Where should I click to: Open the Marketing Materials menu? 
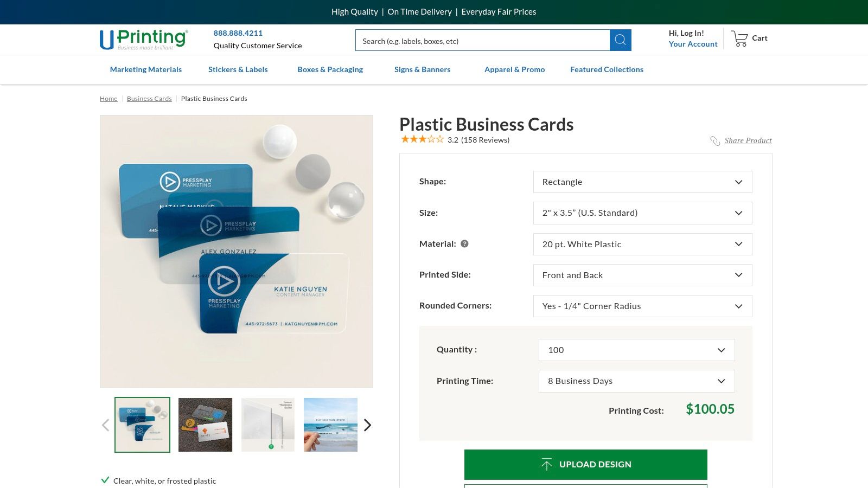click(x=146, y=69)
